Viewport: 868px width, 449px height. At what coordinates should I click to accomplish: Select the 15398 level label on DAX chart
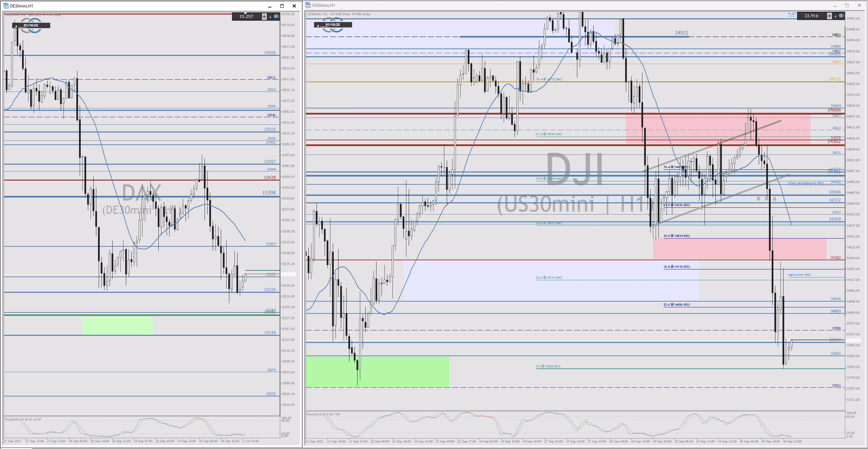tap(269, 193)
